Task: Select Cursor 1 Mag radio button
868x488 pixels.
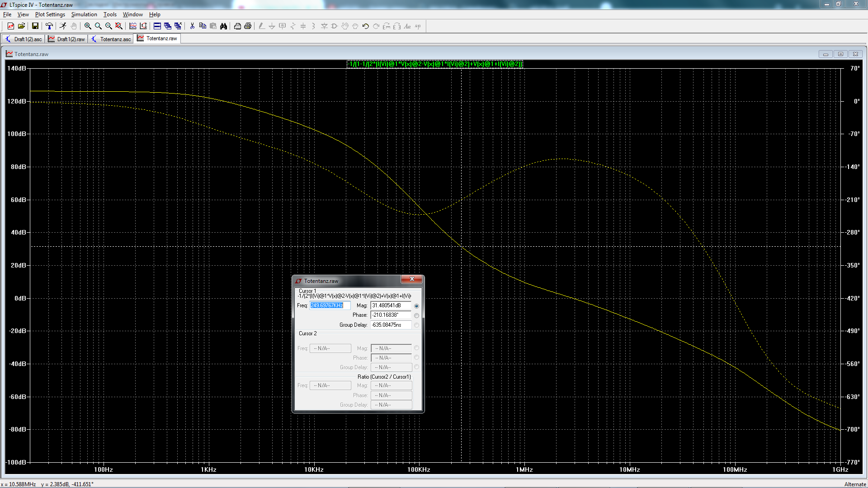Action: click(416, 306)
